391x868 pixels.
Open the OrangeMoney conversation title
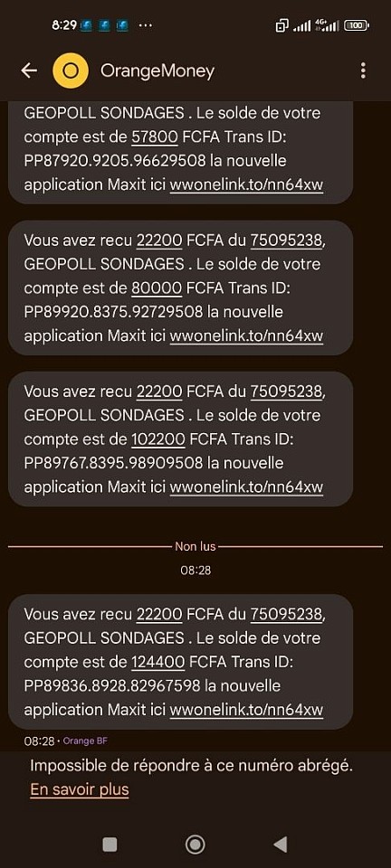[x=157, y=71]
